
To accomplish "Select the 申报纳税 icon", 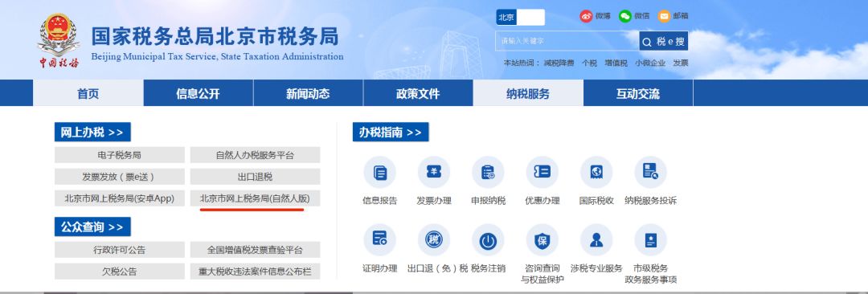I will pos(488,172).
